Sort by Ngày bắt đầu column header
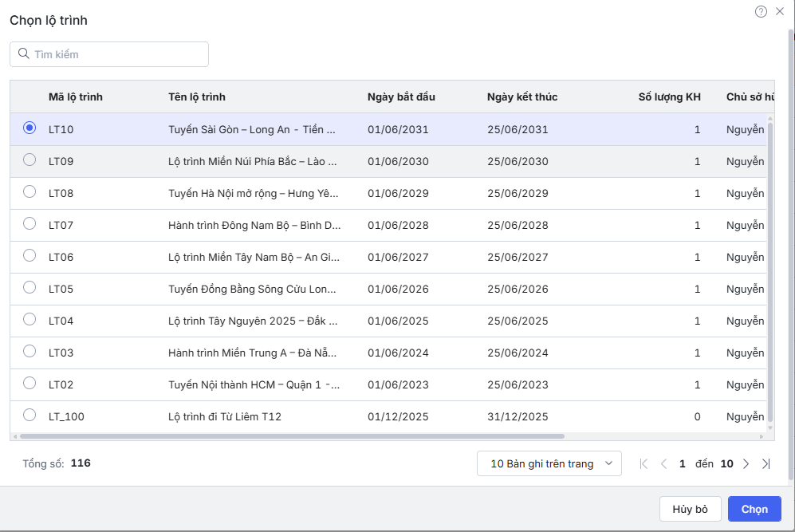795x532 pixels. (x=401, y=97)
